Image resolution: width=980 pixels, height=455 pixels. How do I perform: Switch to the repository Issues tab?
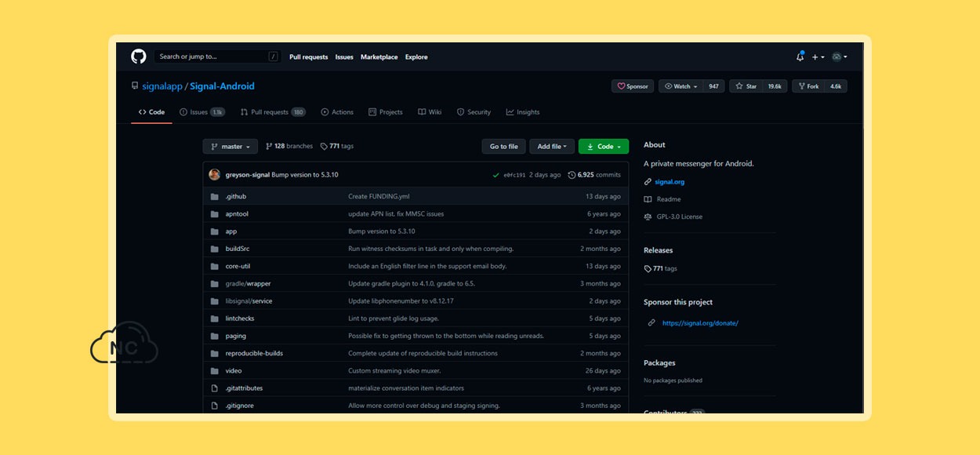click(x=202, y=112)
